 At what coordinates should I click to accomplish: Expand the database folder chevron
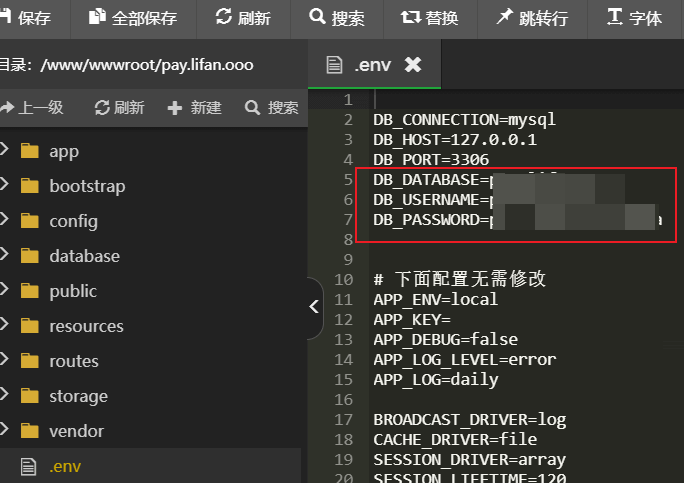(4, 254)
